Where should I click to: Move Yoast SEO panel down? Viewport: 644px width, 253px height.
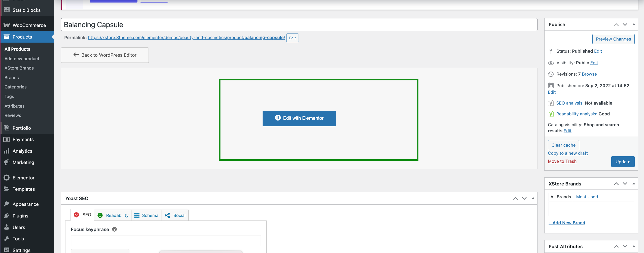click(524, 199)
